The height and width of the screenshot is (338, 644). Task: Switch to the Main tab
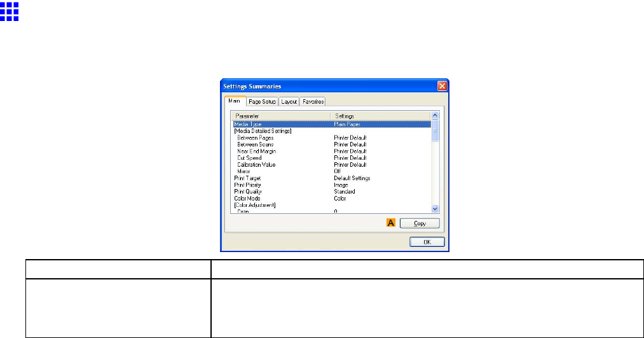click(235, 101)
